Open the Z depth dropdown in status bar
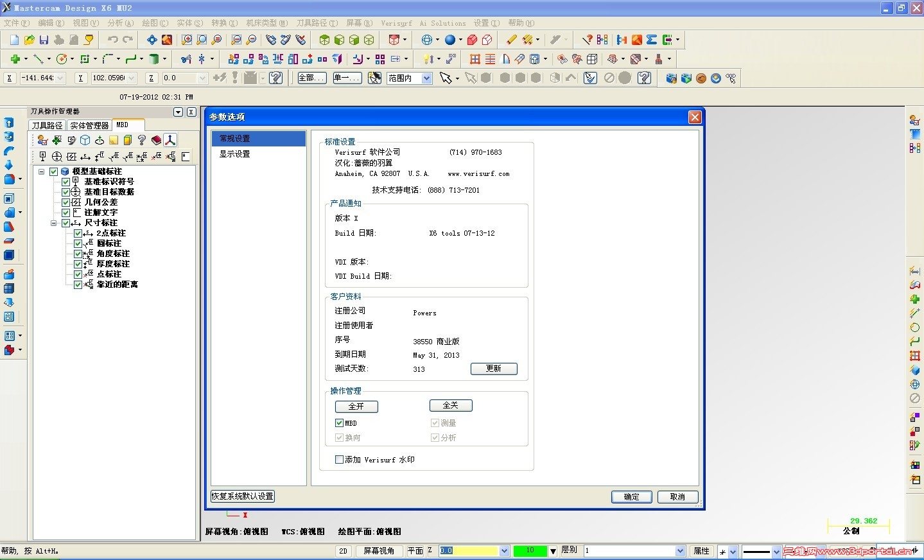Viewport: 924px width, 560px height. point(504,551)
